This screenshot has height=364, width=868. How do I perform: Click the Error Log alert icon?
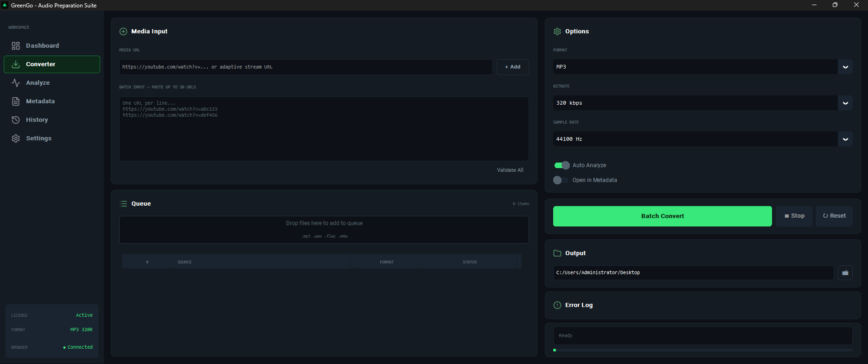click(x=557, y=305)
